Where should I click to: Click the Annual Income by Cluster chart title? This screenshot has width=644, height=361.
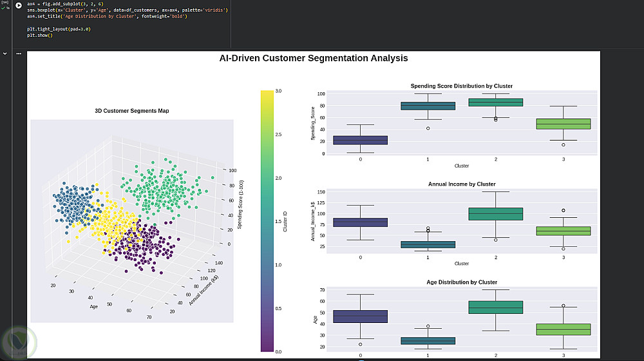(x=462, y=184)
